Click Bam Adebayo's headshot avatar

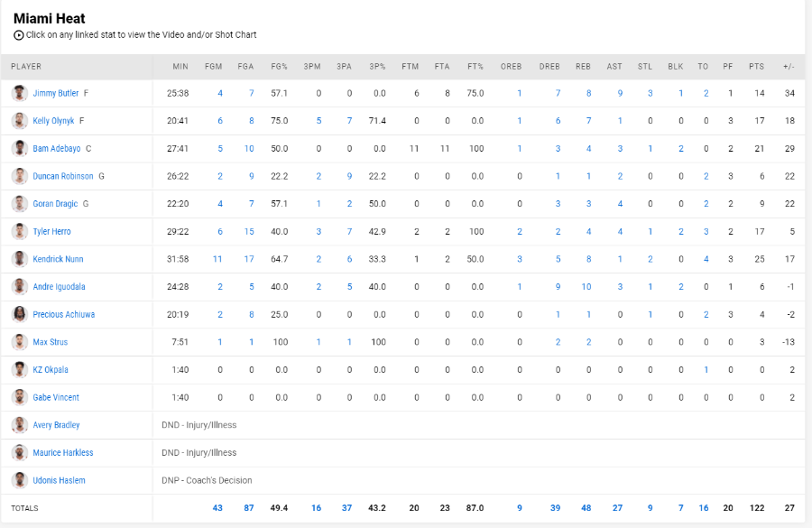(20, 148)
